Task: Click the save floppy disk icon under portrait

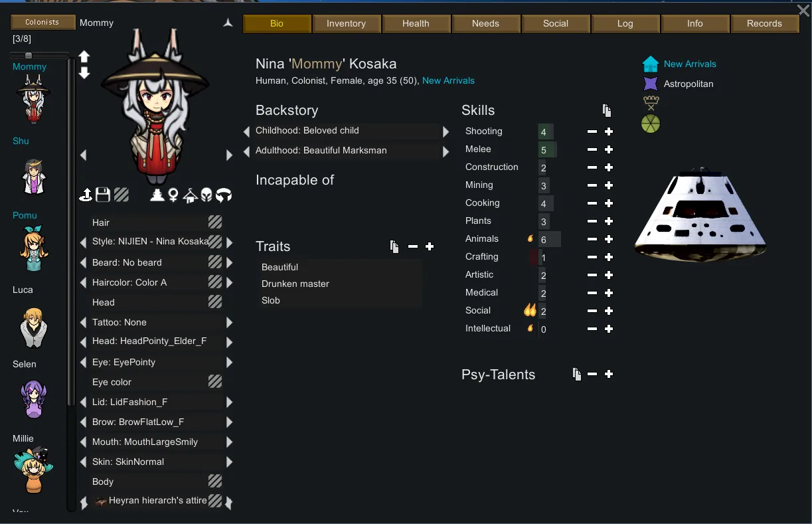Action: click(103, 195)
